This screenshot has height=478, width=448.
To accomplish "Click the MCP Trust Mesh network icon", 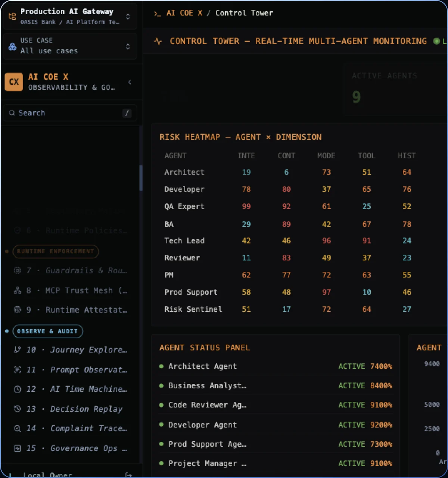I will pos(17,291).
